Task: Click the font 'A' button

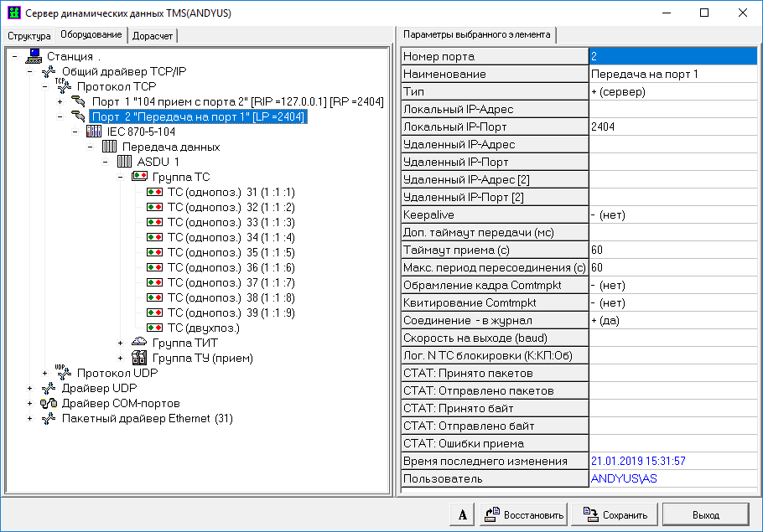Action: click(x=462, y=514)
